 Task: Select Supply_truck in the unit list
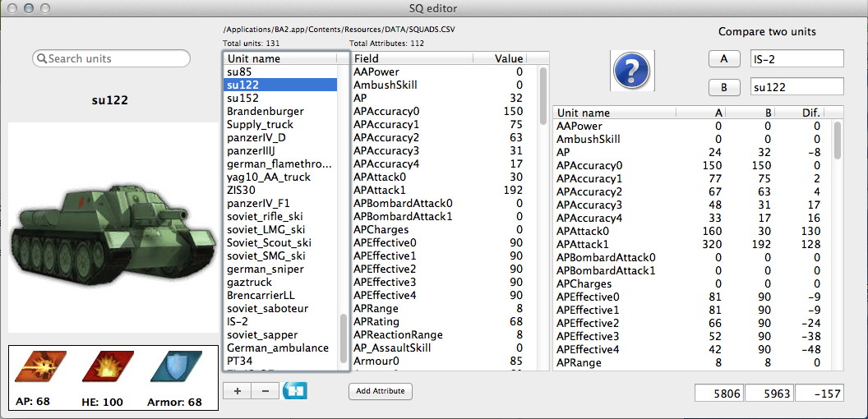point(280,125)
